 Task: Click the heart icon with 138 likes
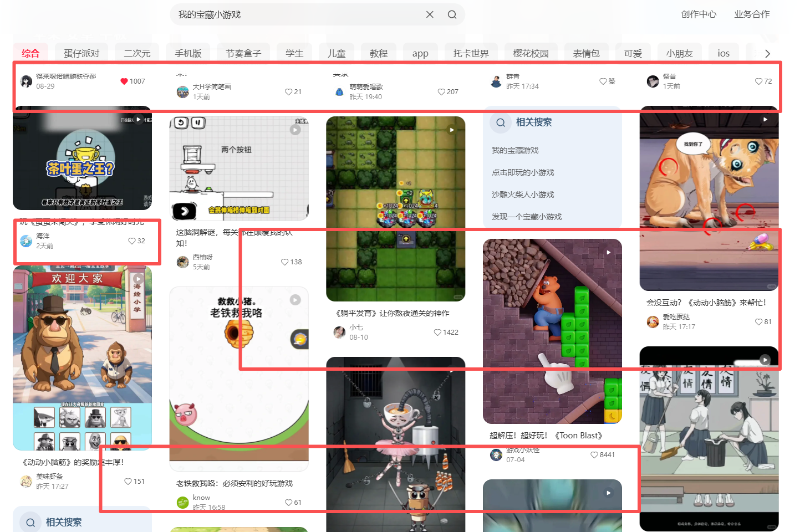click(284, 262)
